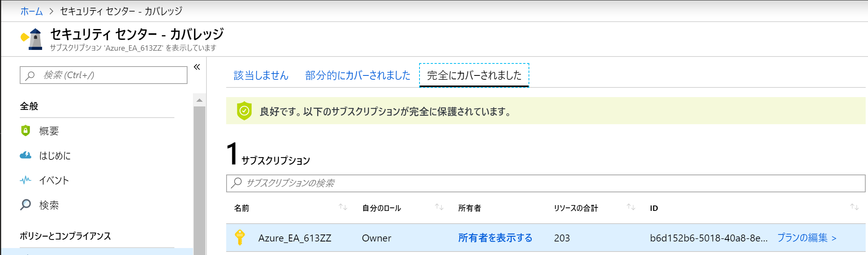Sort by リソースの合計 column arrows
The height and width of the screenshot is (255, 868).
tap(631, 207)
